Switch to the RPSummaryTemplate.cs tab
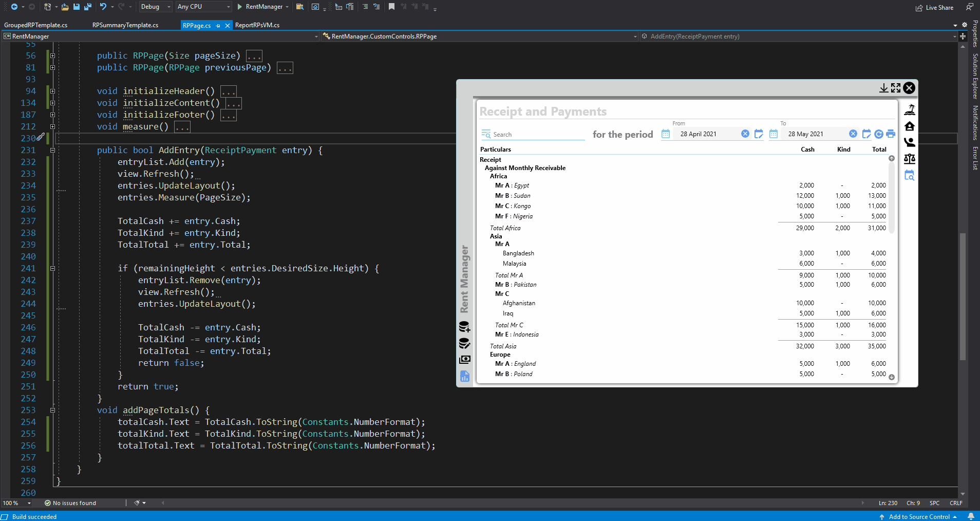Image resolution: width=980 pixels, height=521 pixels. click(125, 25)
